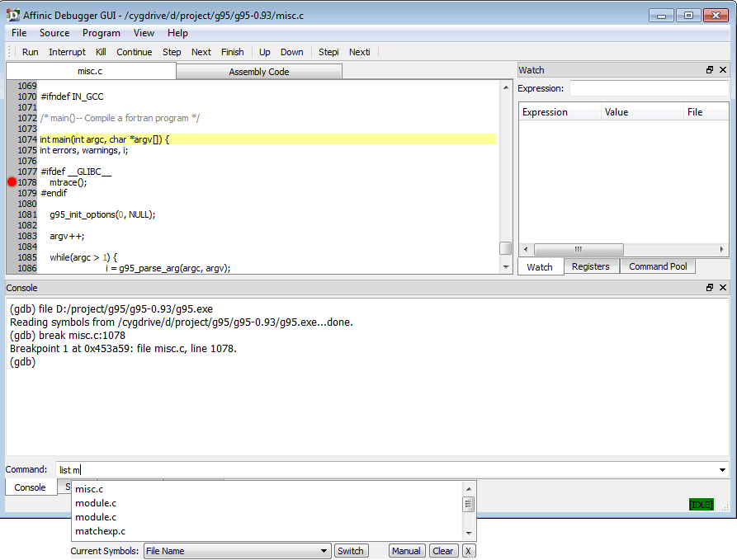Click Run in the toolbar
The width and height of the screenshot is (737, 560).
coord(30,52)
